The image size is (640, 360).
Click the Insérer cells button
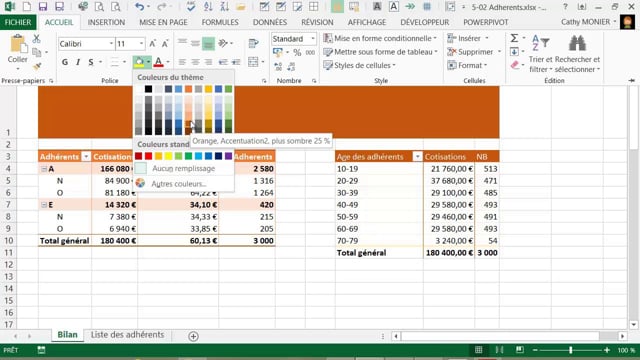468,38
